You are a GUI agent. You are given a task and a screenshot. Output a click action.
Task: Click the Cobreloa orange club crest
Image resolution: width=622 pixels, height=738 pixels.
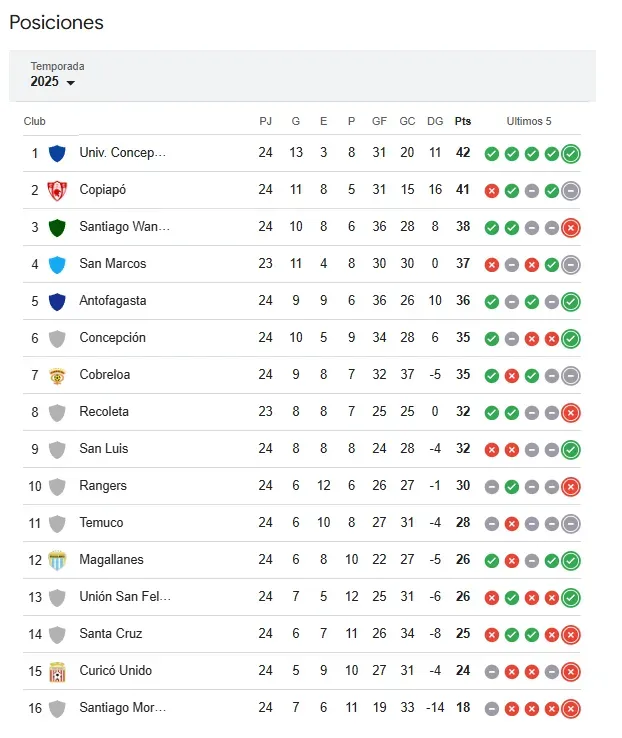tap(57, 375)
